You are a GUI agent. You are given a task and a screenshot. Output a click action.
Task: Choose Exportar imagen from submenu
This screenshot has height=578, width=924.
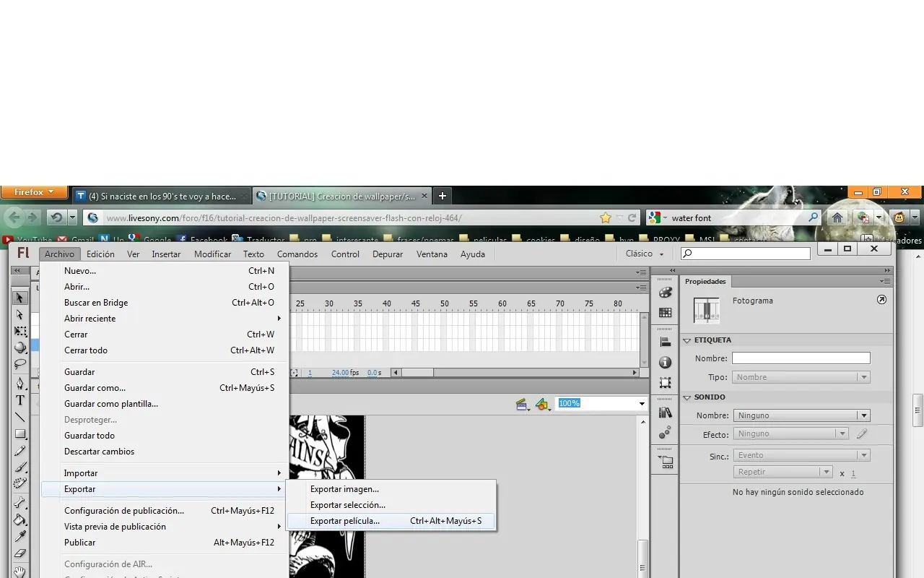pos(391,489)
